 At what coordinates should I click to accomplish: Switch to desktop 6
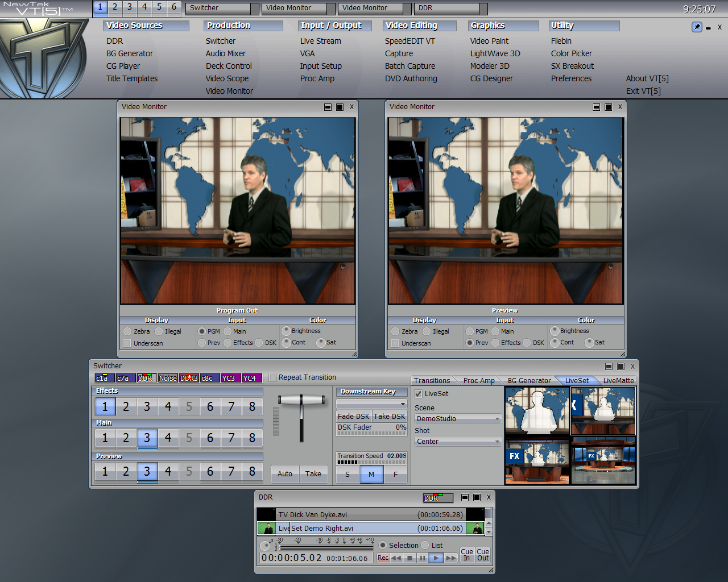(174, 7)
